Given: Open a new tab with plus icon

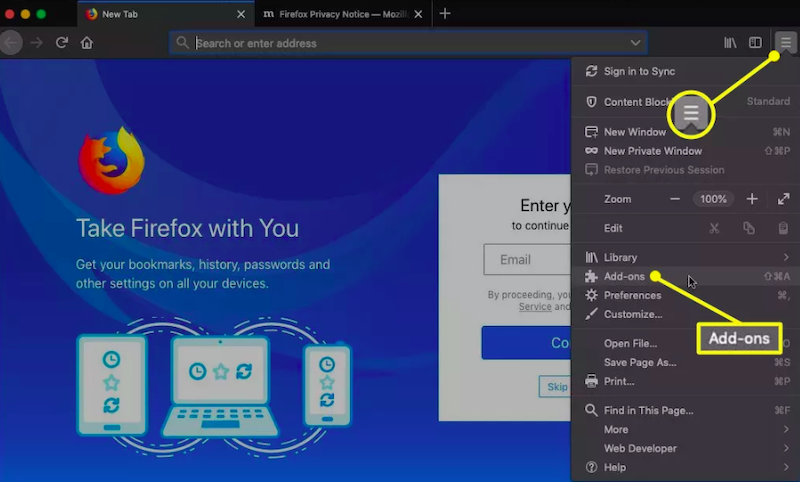Looking at the screenshot, I should (445, 14).
